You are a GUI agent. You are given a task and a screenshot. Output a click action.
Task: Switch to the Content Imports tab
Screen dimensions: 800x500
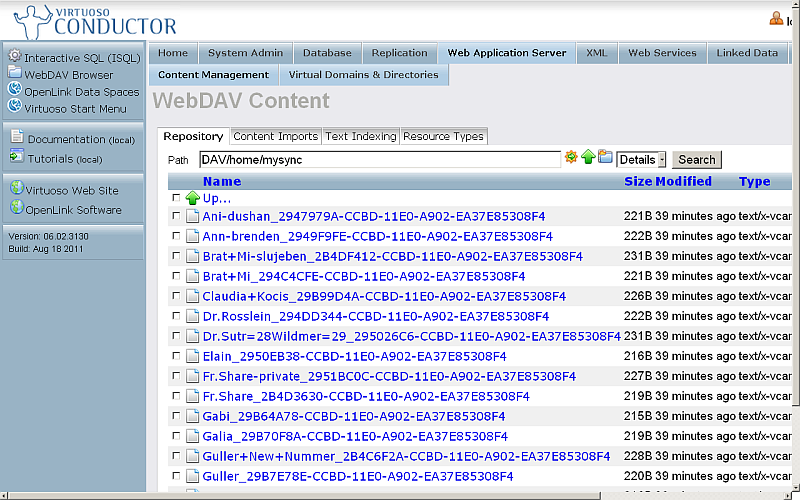pos(275,137)
